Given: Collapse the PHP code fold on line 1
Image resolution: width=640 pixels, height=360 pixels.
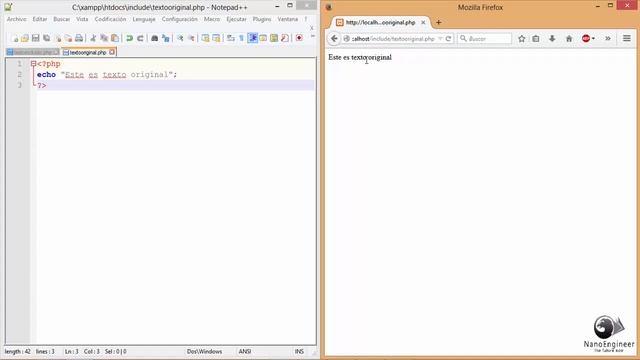Looking at the screenshot, I should tap(33, 64).
